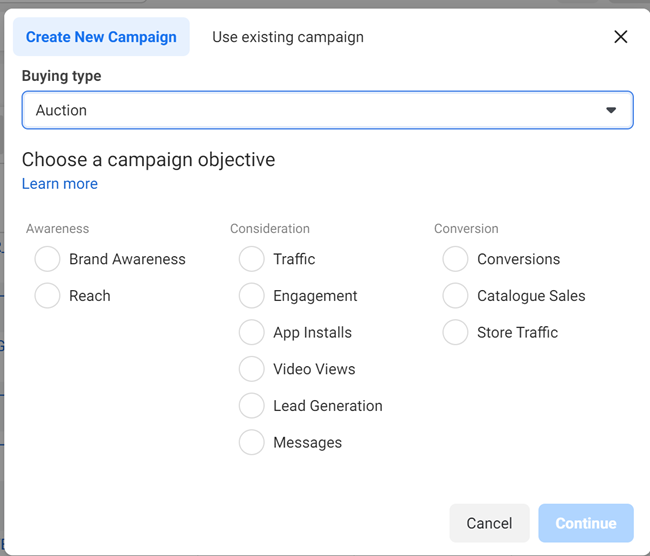650x556 pixels.
Task: Switch to the Create New Campaign tab
Action: 101,37
